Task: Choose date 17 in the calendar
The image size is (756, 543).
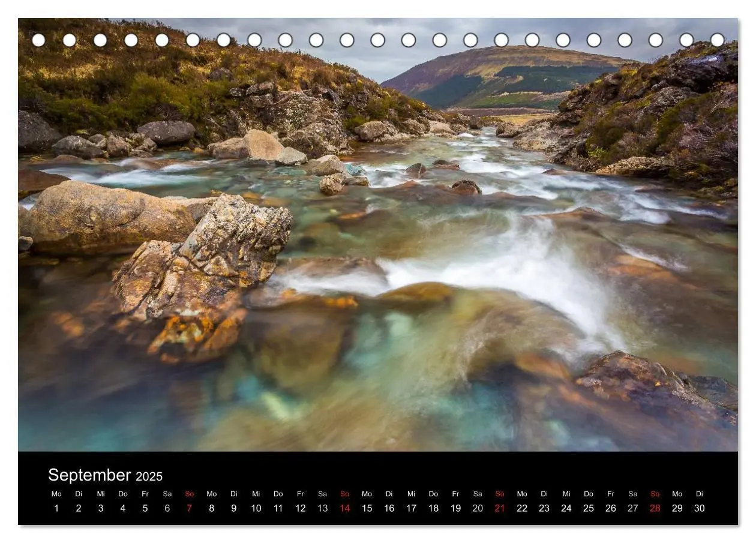Action: 412,508
